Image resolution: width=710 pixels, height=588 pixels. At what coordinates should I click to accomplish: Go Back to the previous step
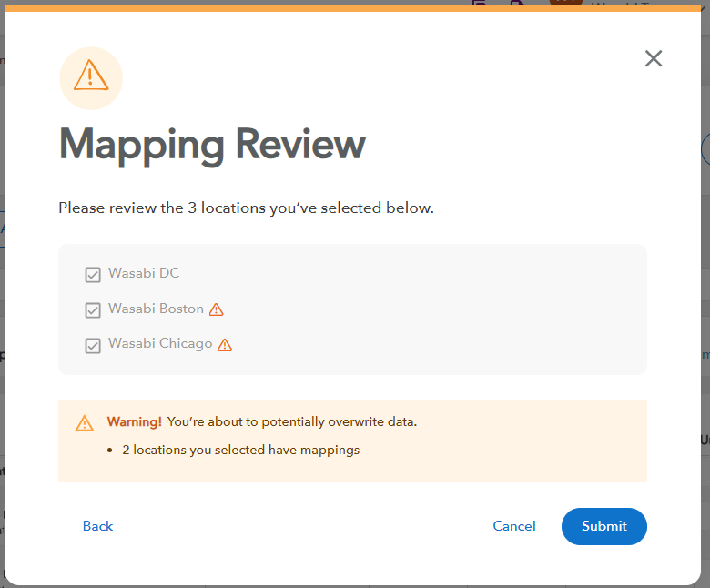click(x=97, y=526)
